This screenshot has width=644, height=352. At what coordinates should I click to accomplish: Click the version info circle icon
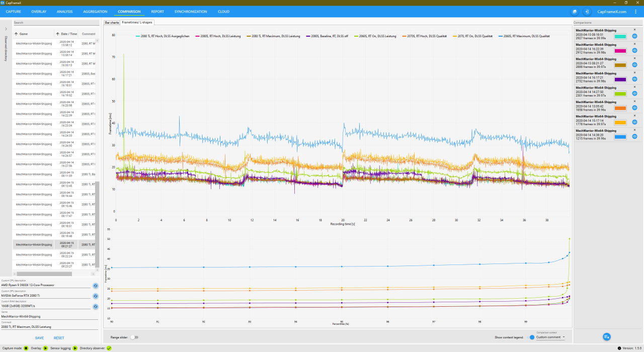point(619,348)
